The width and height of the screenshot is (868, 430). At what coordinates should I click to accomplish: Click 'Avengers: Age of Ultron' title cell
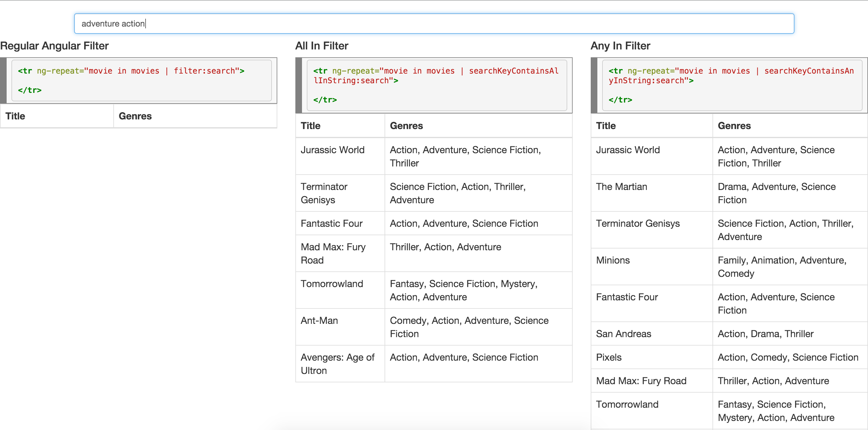click(x=337, y=364)
